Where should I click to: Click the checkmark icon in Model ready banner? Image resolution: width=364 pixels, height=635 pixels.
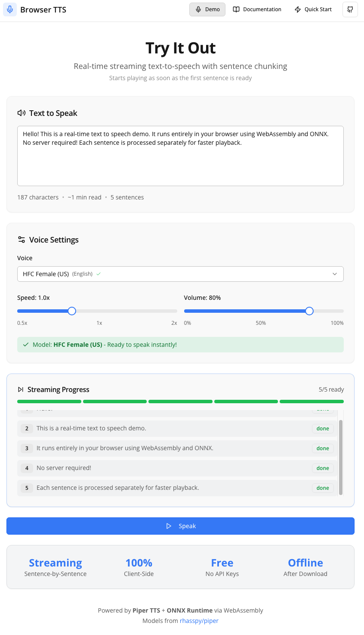[x=26, y=345]
